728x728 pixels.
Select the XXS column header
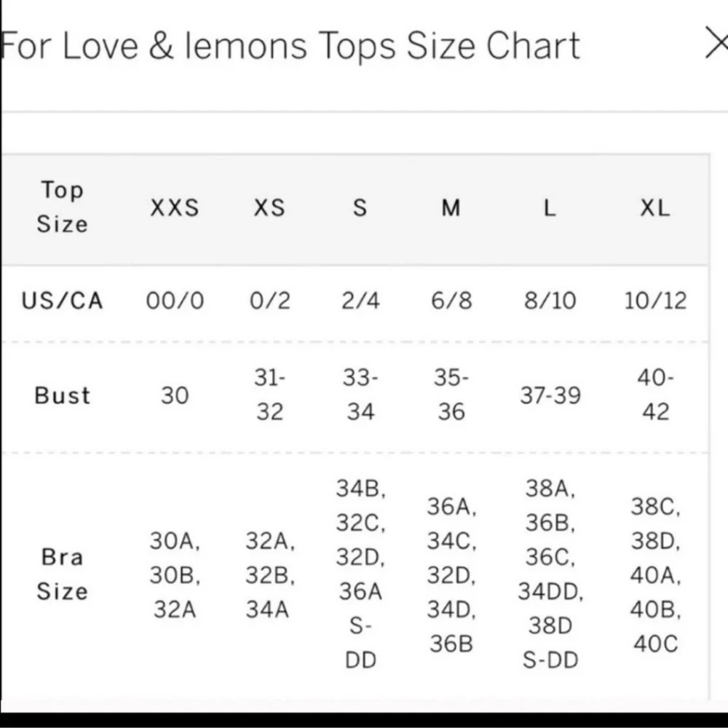tap(175, 207)
